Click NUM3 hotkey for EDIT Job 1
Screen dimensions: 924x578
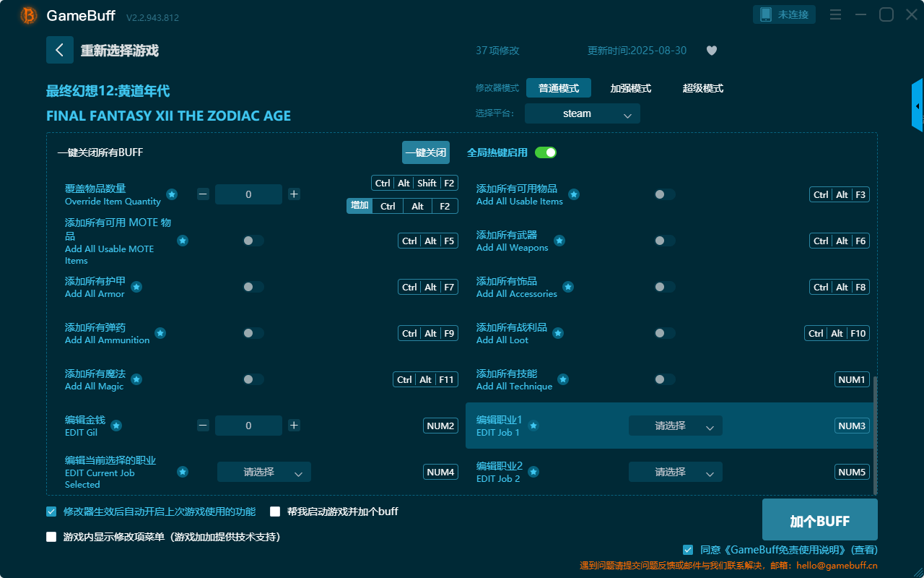(852, 426)
